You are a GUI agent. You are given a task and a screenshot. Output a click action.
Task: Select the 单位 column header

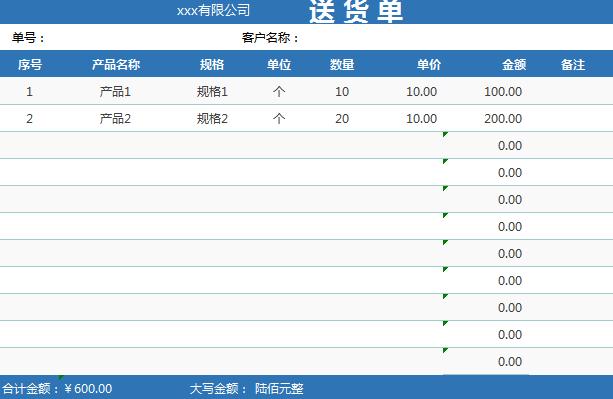(279, 64)
